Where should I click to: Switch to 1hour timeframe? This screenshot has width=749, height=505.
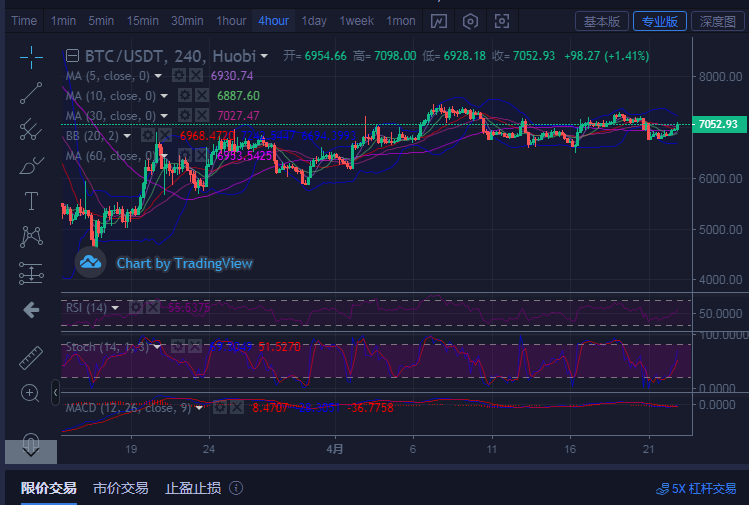tap(231, 21)
